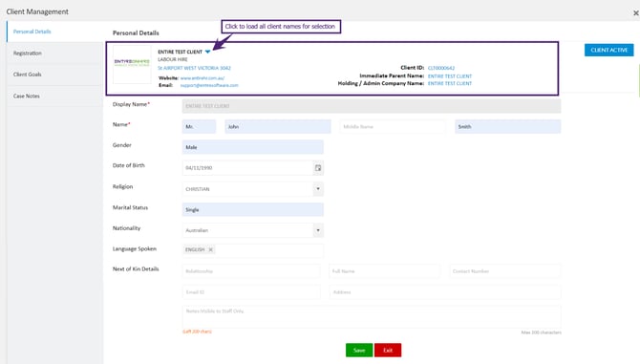Click the red Exit button
Viewport: 640px width, 364px height.
pyautogui.click(x=388, y=350)
